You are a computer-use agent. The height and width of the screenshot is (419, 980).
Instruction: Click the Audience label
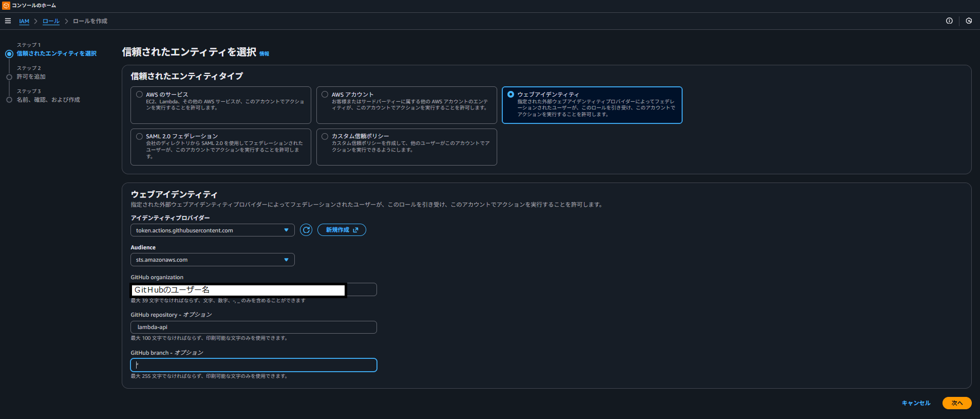[143, 247]
